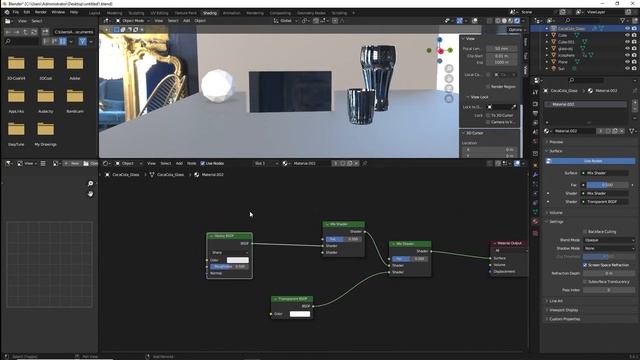Image resolution: width=640 pixels, height=360 pixels.
Task: Open the 3DCoat folder thumbnail
Action: point(45,63)
